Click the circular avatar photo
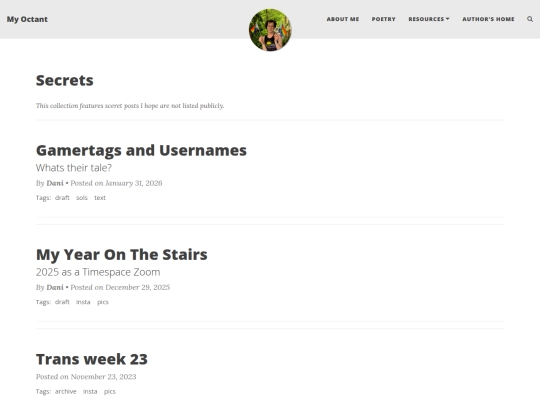The image size is (540, 405). [270, 30]
